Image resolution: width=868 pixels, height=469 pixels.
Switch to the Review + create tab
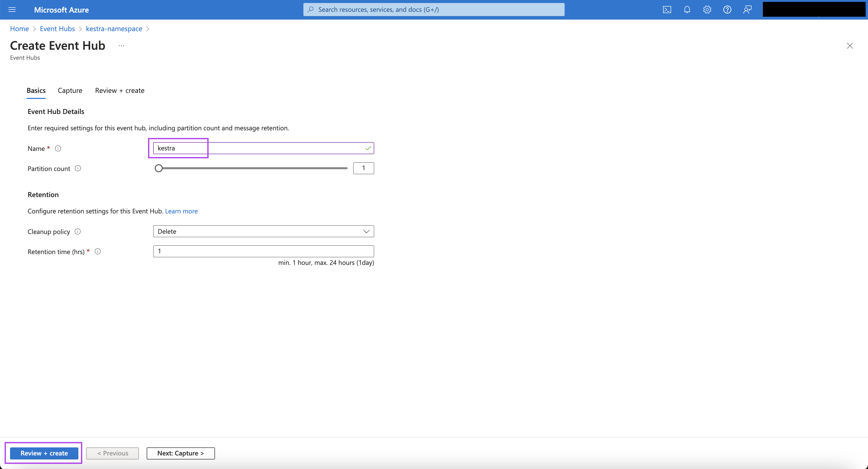120,91
